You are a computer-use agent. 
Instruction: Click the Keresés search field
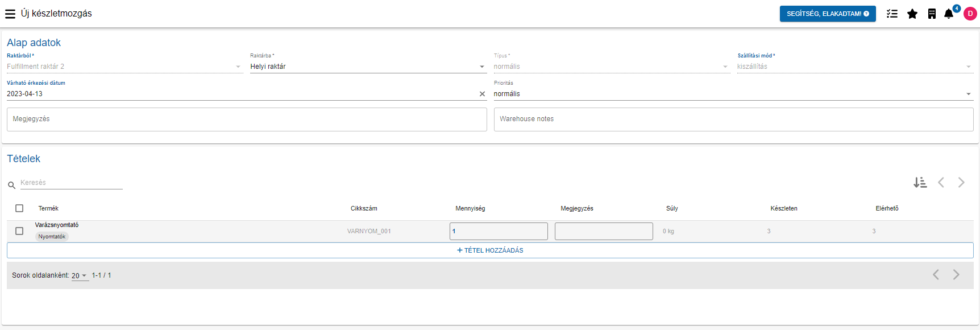coord(71,183)
